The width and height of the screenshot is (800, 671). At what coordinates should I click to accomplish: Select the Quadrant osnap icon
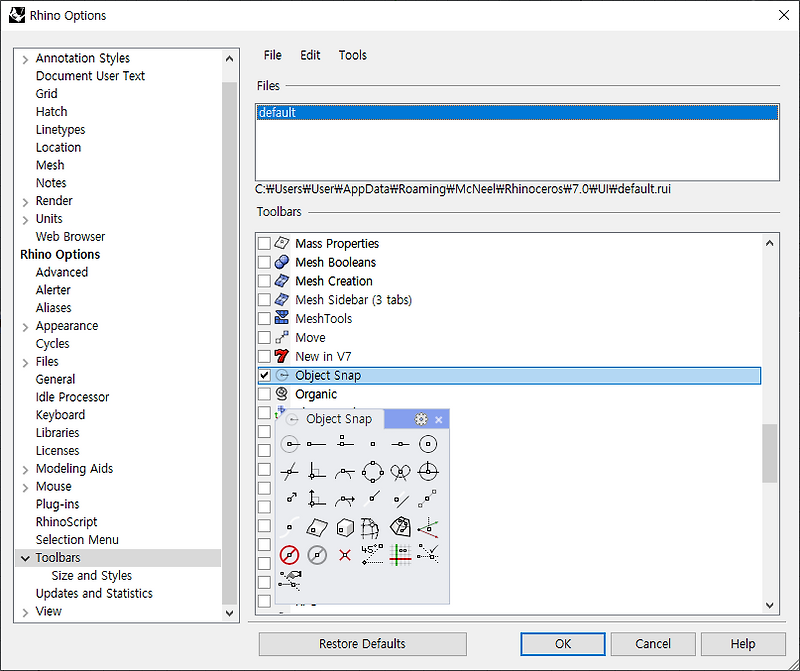coord(374,471)
